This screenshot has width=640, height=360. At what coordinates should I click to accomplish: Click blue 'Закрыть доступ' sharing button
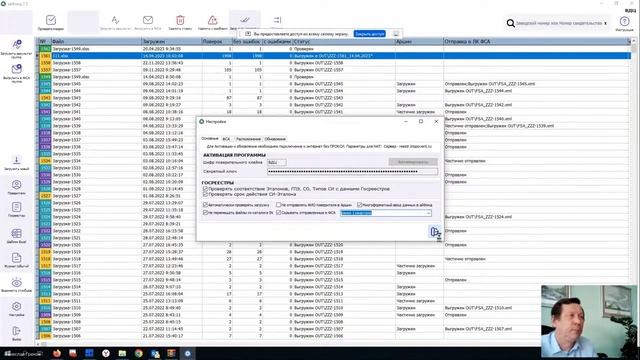tap(369, 34)
